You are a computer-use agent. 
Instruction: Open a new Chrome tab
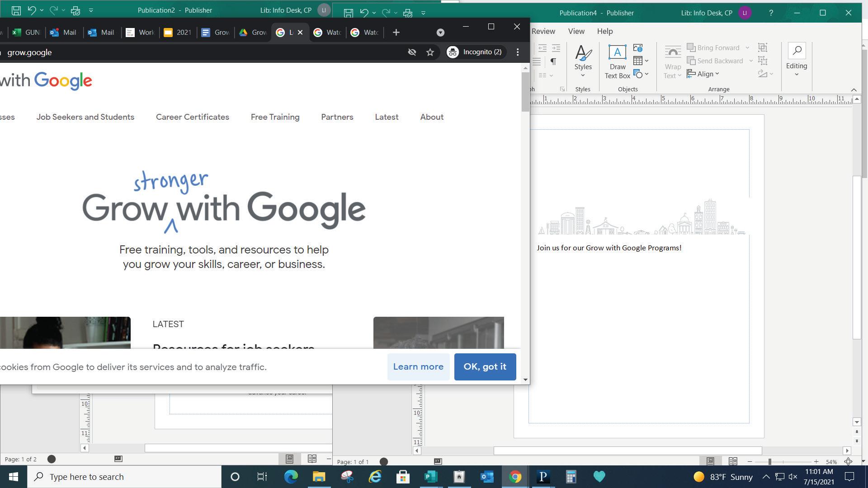[x=396, y=32]
